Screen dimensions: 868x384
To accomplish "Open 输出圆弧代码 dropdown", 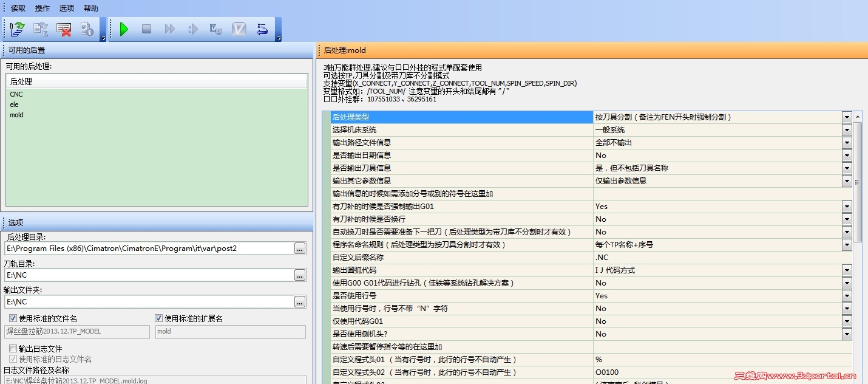I will [x=847, y=270].
